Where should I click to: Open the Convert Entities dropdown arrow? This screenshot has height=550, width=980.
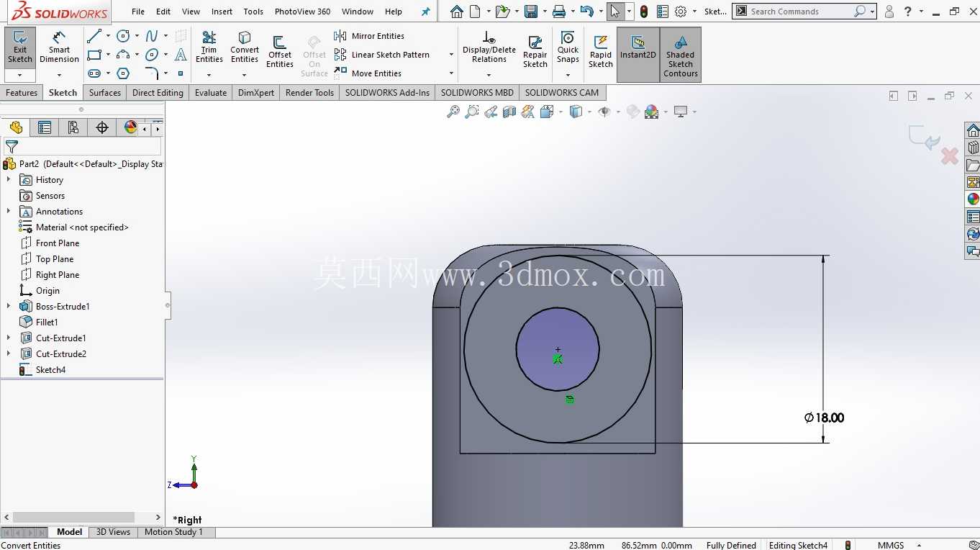(x=245, y=75)
